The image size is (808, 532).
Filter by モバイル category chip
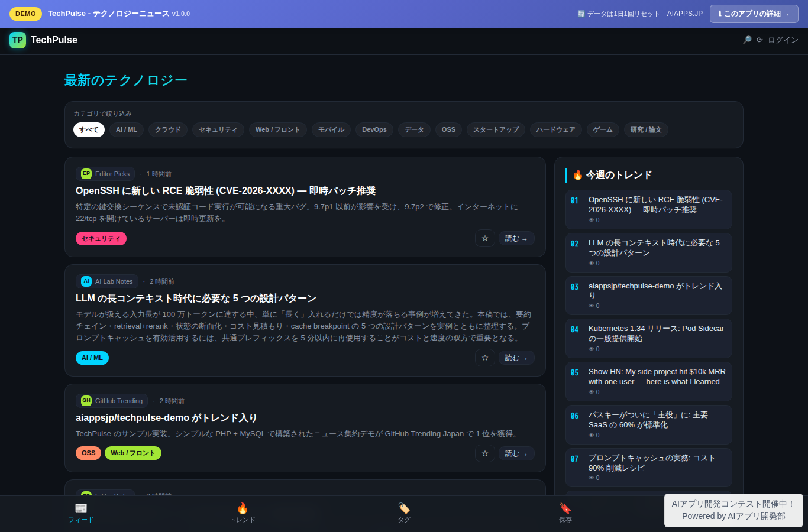tap(331, 129)
